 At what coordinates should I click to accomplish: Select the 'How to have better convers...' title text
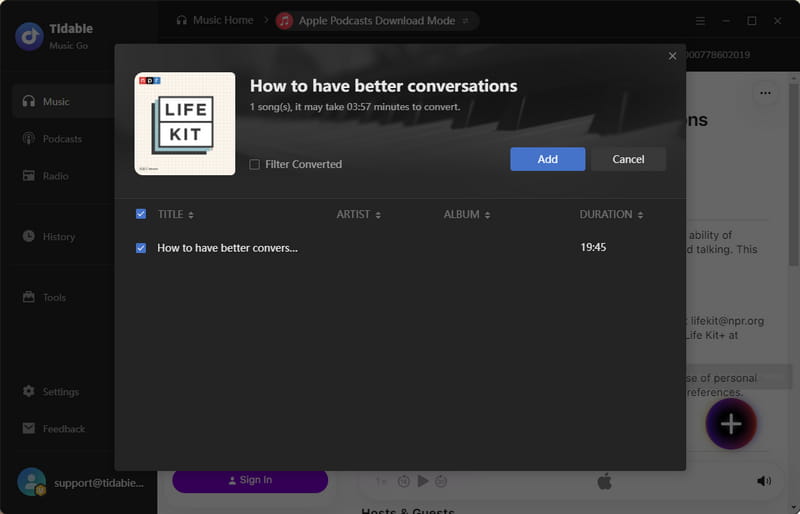[227, 248]
